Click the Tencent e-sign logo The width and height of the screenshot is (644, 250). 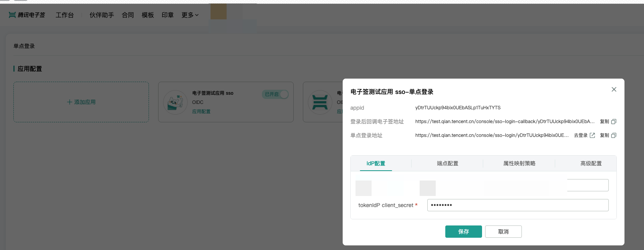(27, 15)
